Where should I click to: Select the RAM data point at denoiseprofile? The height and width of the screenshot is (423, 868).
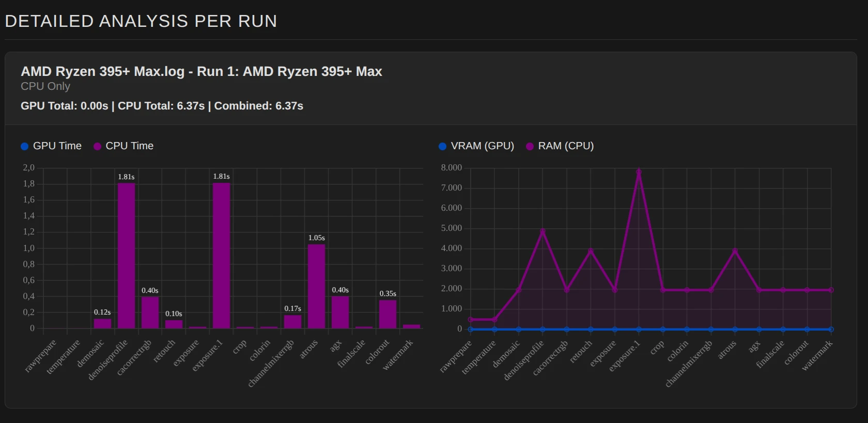coord(542,231)
